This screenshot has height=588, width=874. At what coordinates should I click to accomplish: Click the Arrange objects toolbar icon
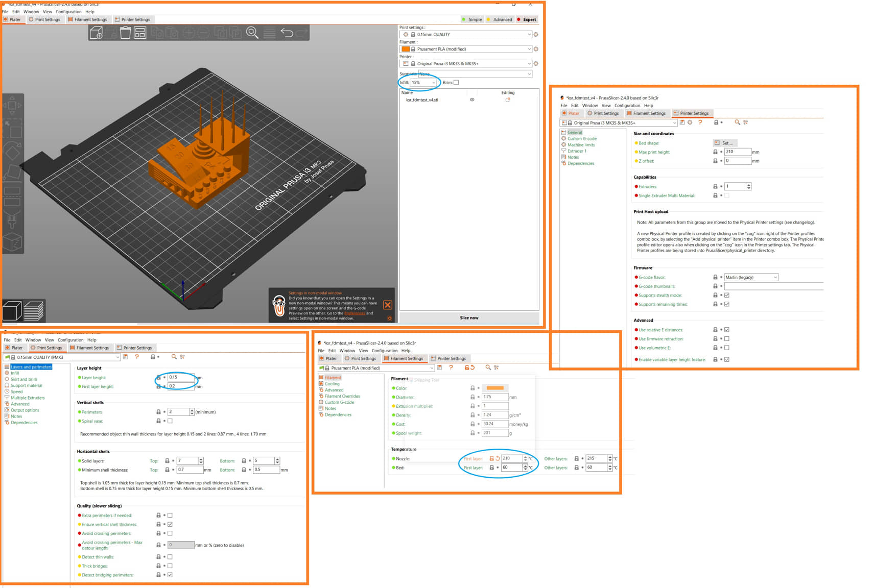pos(140,33)
